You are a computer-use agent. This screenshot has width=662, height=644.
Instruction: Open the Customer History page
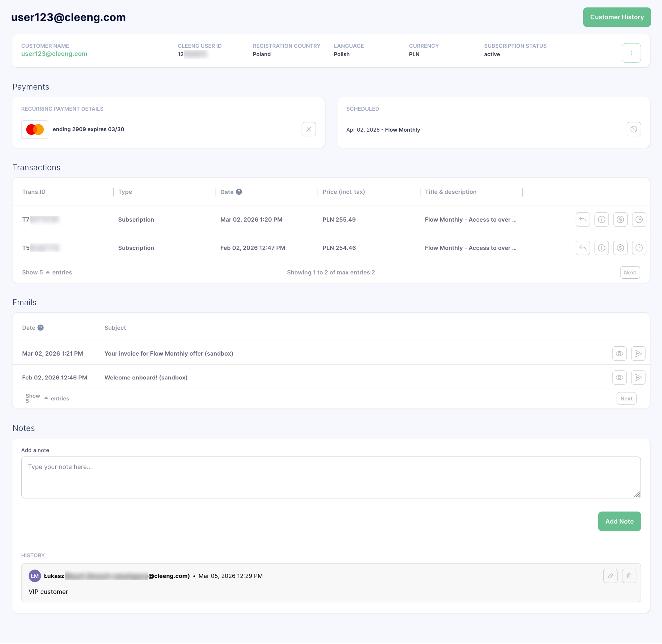click(617, 17)
